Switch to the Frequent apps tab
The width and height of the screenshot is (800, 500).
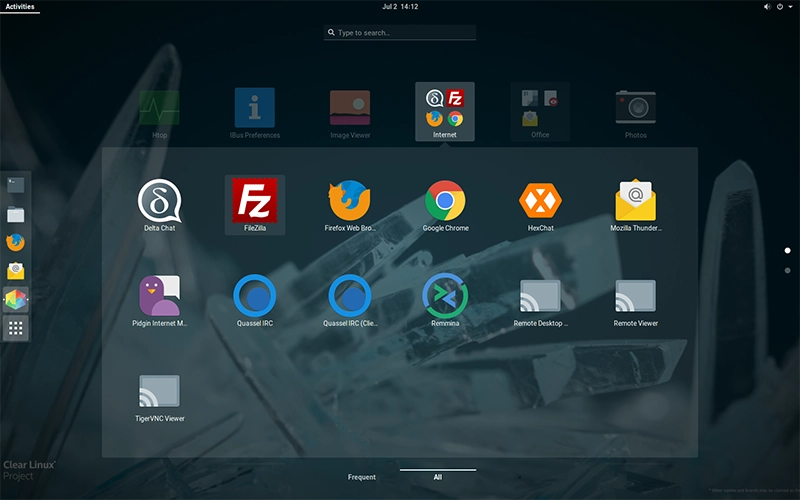(x=362, y=477)
